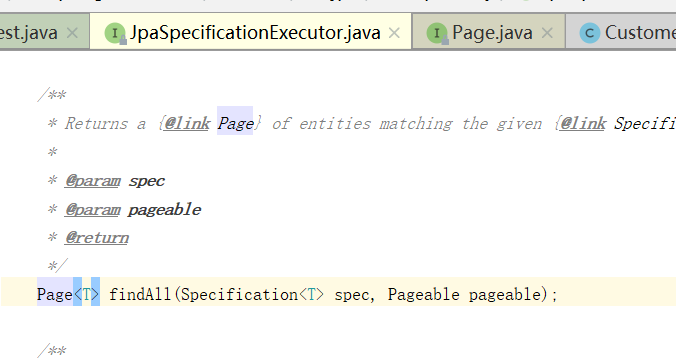Close the JpaSpecificationExecutor.java tab
676x360 pixels.
(x=394, y=33)
